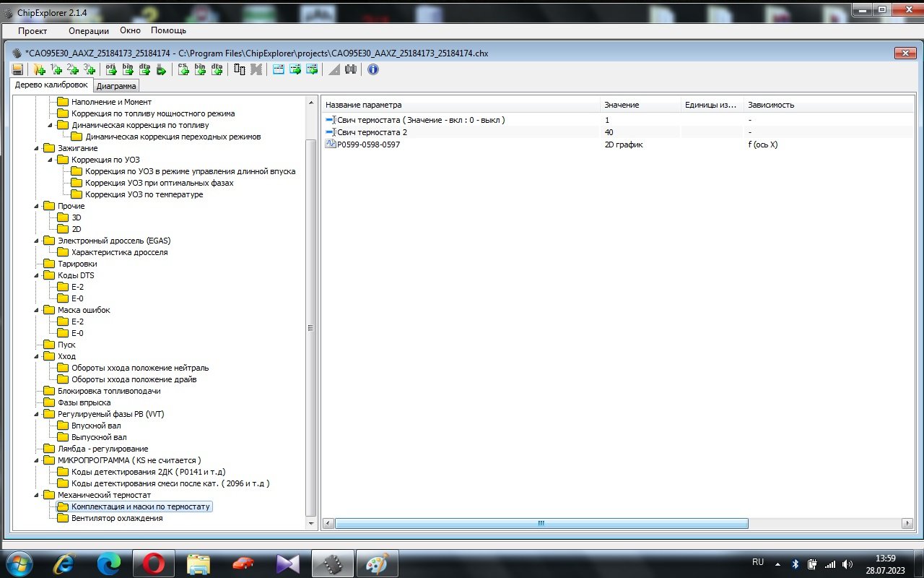Viewport: 924px width, 578px height.
Task: Select the 'Вентилятор охлаждения' folder
Action: (116, 518)
